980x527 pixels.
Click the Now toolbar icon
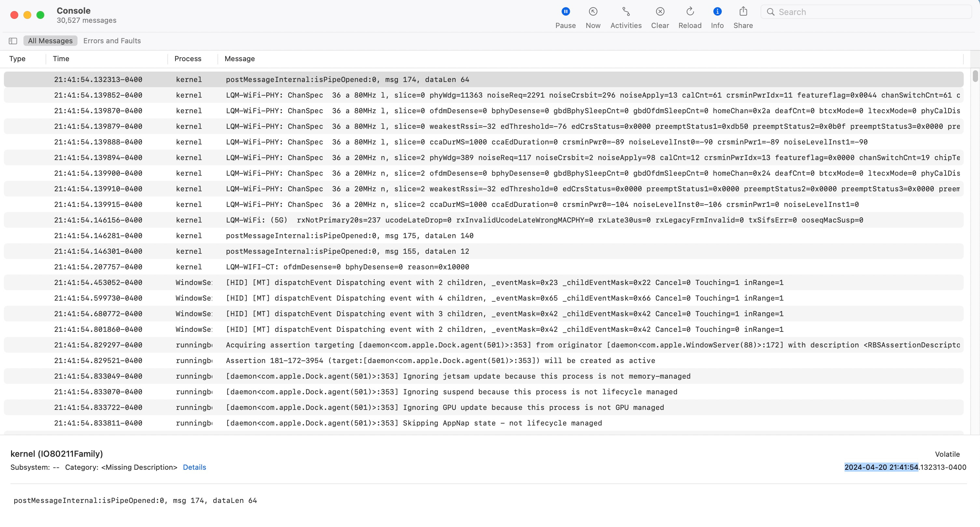pos(593,12)
